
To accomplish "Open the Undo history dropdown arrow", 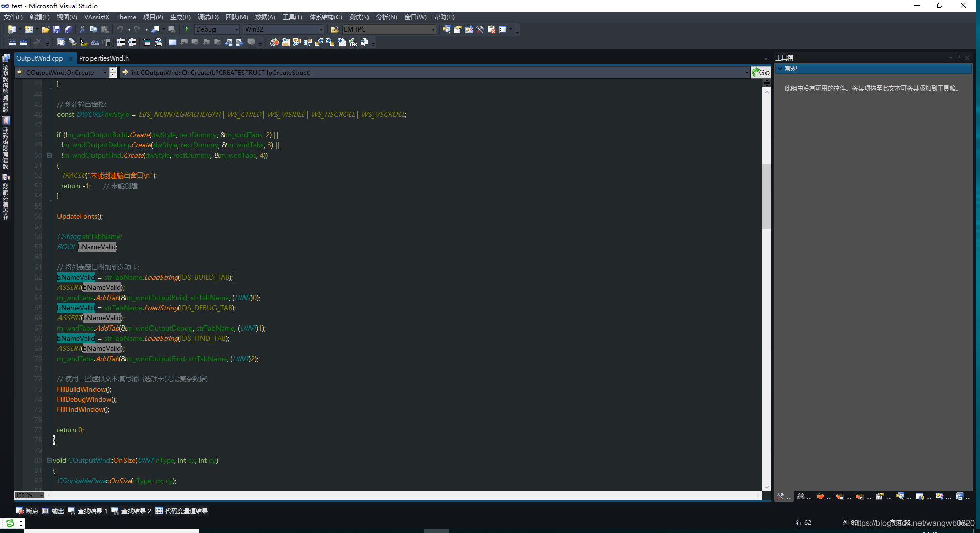I will 129,29.
